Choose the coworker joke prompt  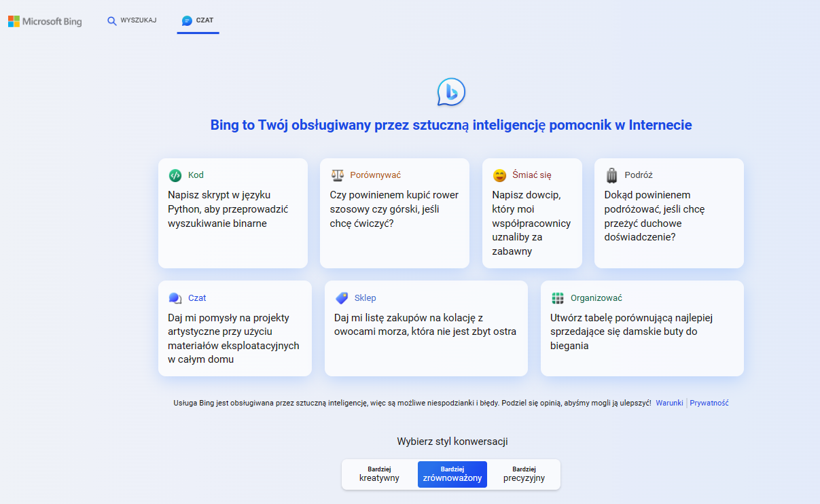(532, 213)
